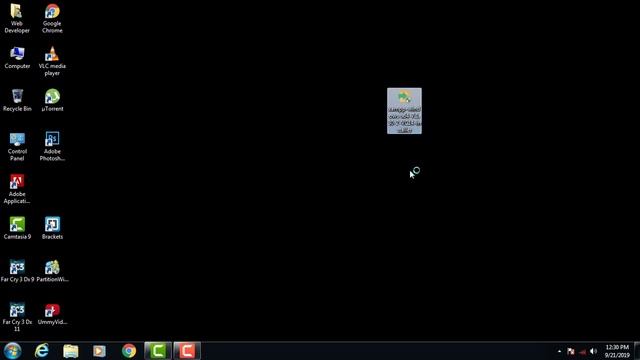The image size is (640, 360).
Task: Select the Far Cry 3 Dx 11 shortcut
Action: click(17, 317)
